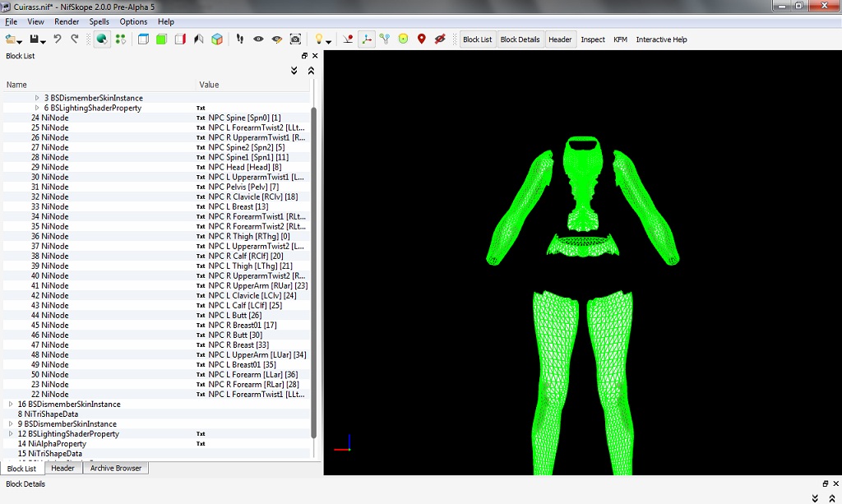
Task: Switch to the Archive Browser tab
Action: tap(116, 469)
